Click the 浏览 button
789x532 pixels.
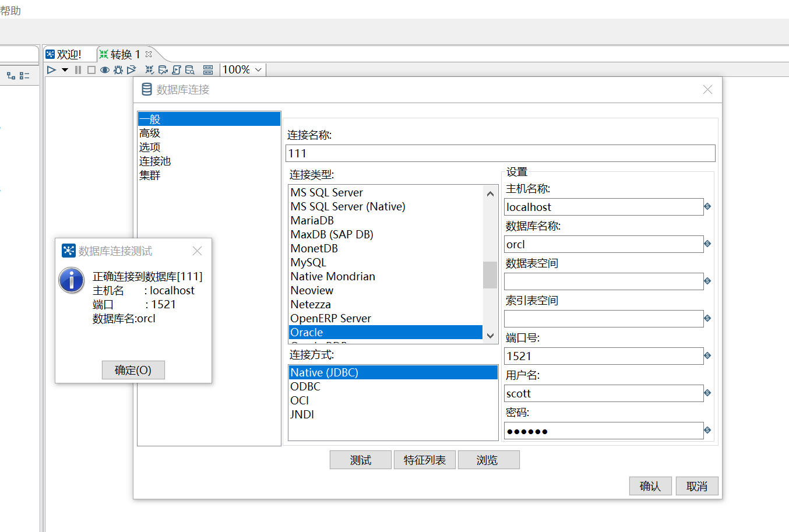click(488, 460)
